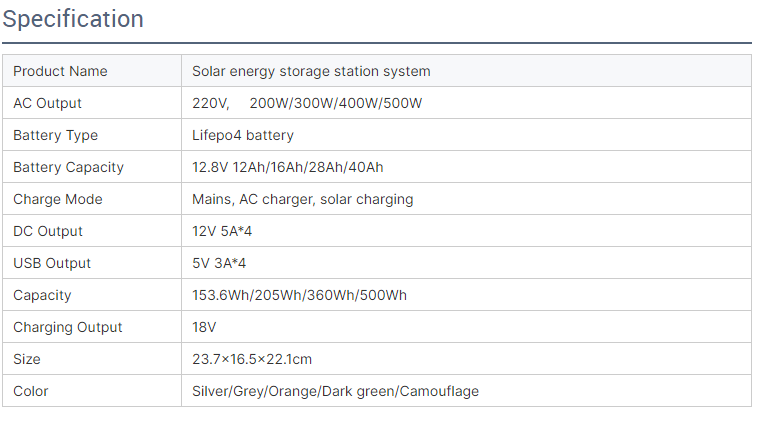Click the Specification heading
766x428 pixels.
coord(73,19)
